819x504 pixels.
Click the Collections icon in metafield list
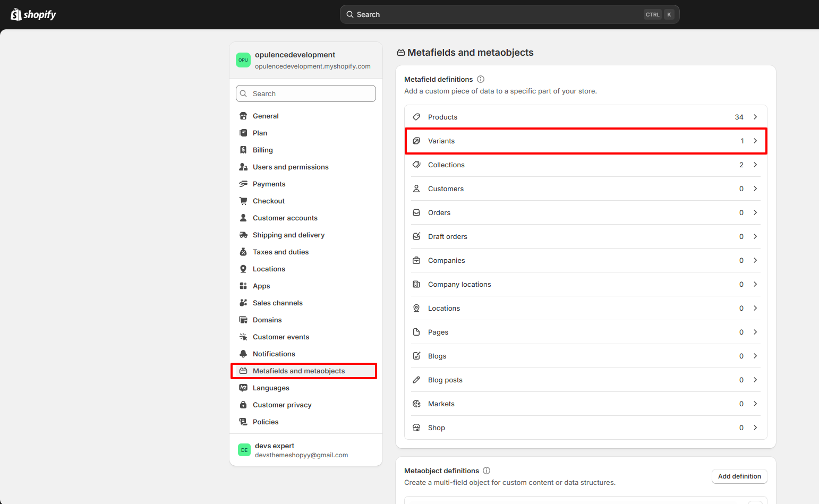pyautogui.click(x=416, y=165)
